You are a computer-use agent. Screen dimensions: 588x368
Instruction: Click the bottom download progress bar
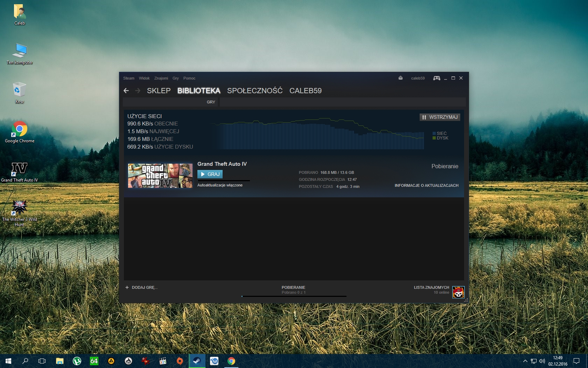click(294, 296)
